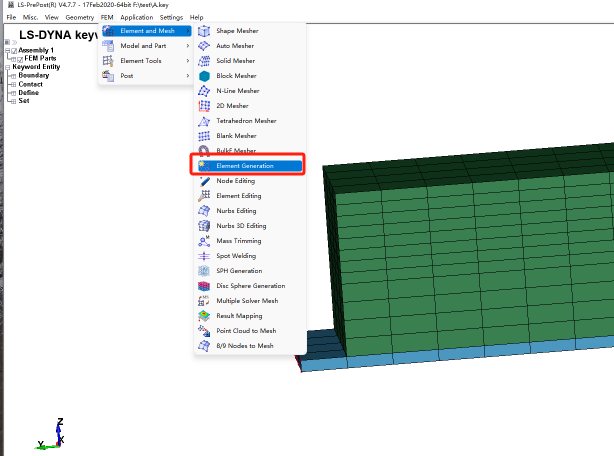This screenshot has width=614, height=456.
Task: Click the Spot Welding icon
Action: [x=204, y=256]
